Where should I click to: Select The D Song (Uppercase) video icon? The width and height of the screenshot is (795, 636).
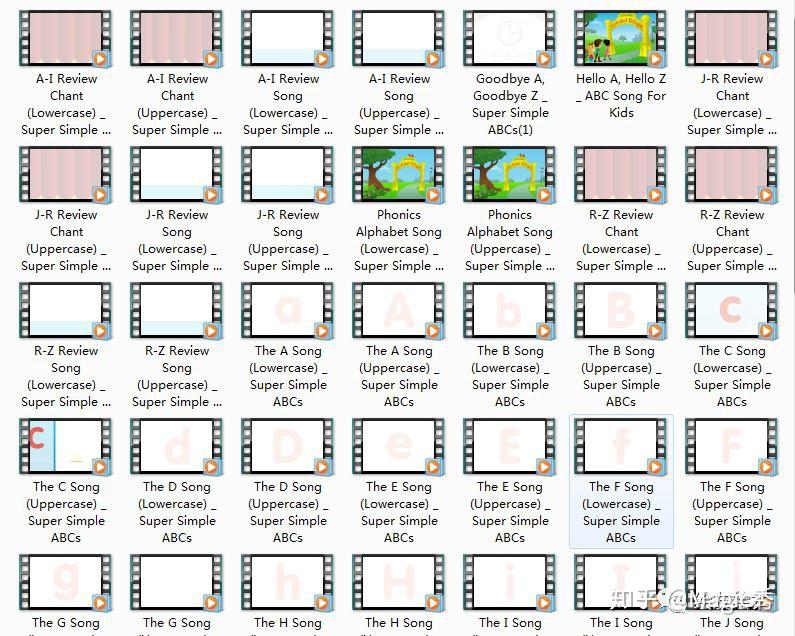287,446
